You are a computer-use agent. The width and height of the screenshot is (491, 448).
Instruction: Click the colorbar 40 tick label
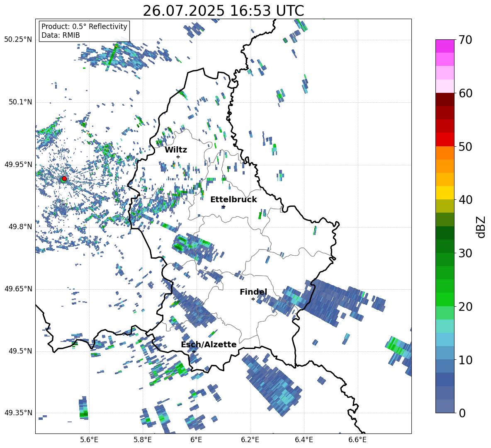465,200
